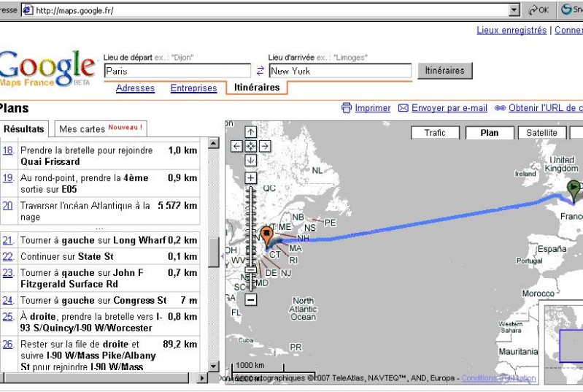Select the Adresses tab

[x=135, y=88]
